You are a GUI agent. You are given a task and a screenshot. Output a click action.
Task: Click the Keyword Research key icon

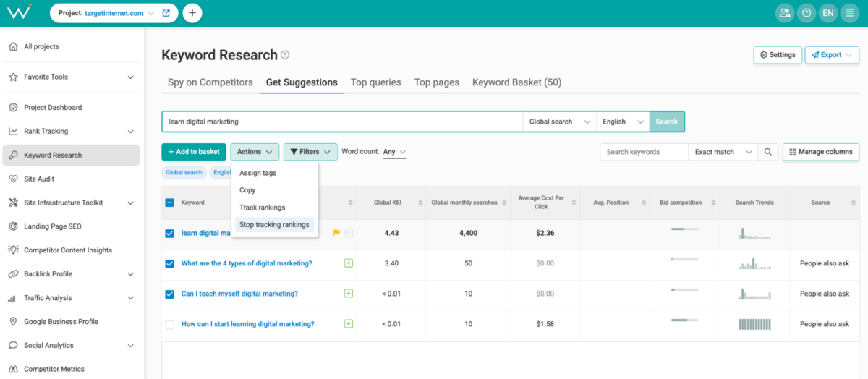tap(13, 156)
